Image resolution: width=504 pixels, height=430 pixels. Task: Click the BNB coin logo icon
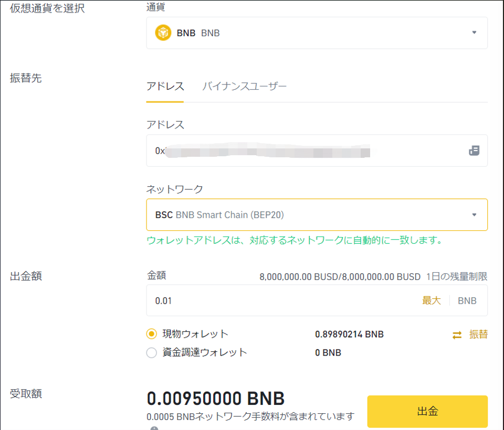coord(163,33)
